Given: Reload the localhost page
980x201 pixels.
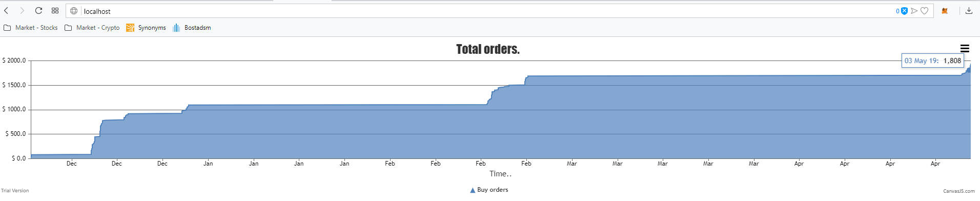Looking at the screenshot, I should pos(38,11).
